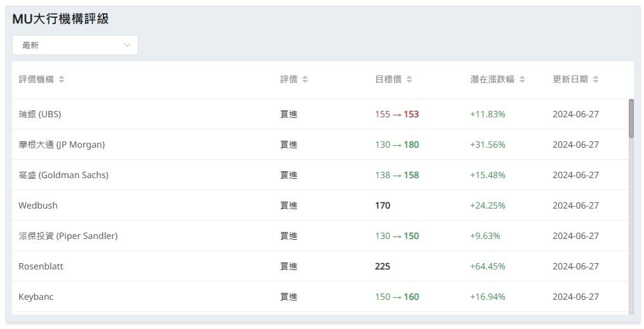Viewport: 644px width, 329px height.
Task: Click the 潛在漲跌幅 header label
Action: click(x=492, y=80)
